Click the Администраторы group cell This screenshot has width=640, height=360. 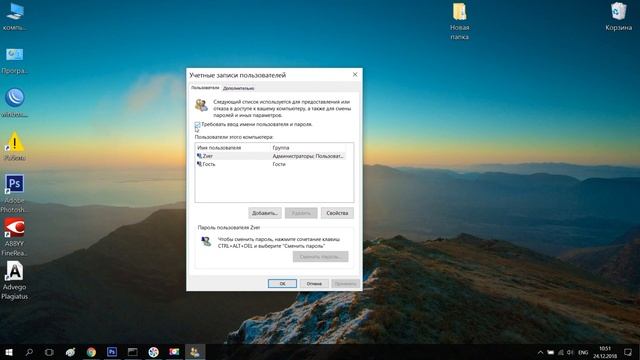tap(308, 156)
